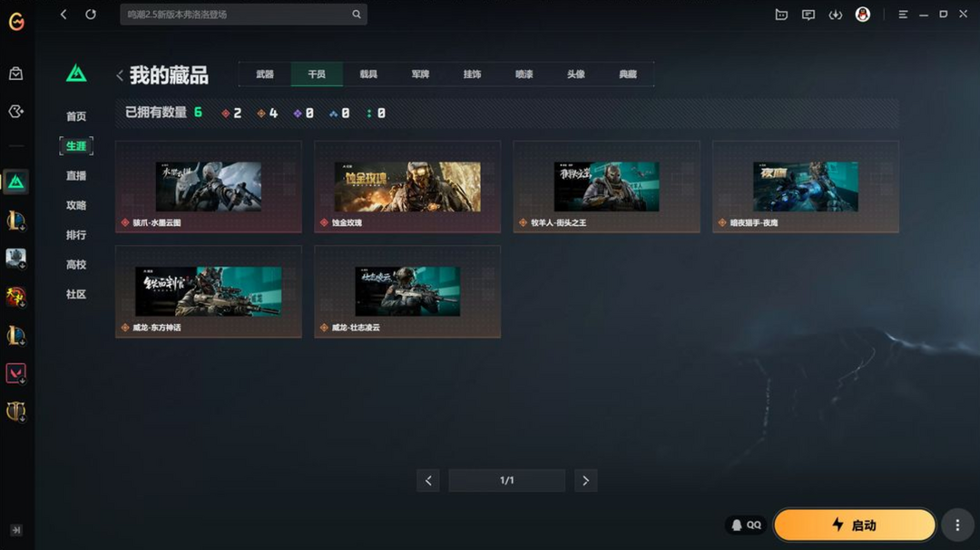
Task: Click the vertical three-dot more options button
Action: (957, 525)
